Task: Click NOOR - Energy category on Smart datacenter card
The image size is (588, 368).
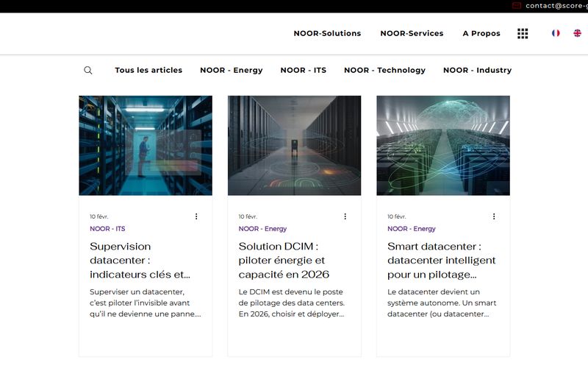Action: 412,229
